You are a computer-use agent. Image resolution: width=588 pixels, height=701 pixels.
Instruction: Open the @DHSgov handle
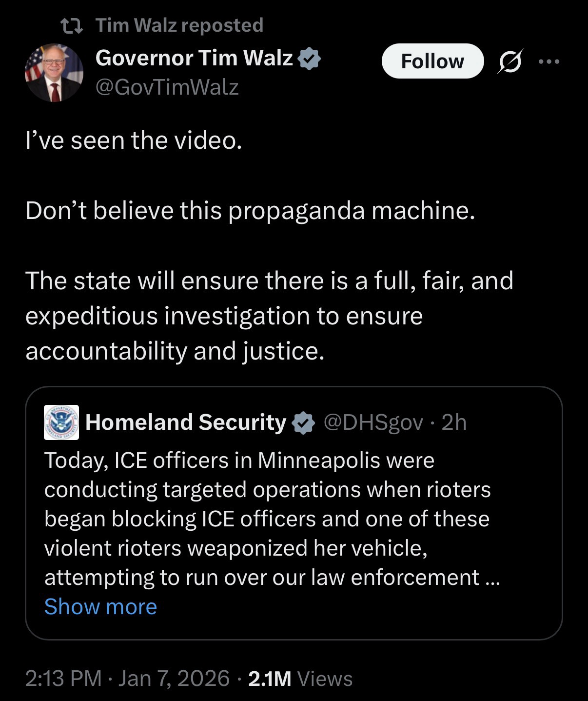click(373, 422)
